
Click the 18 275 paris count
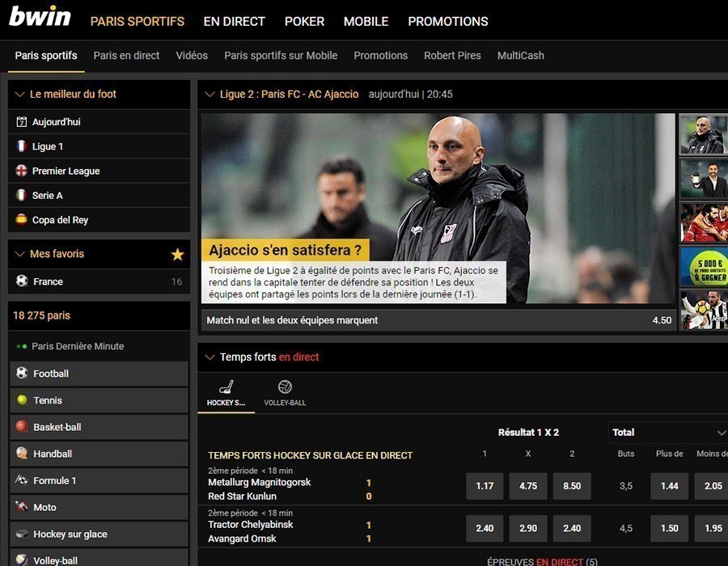coord(41,315)
